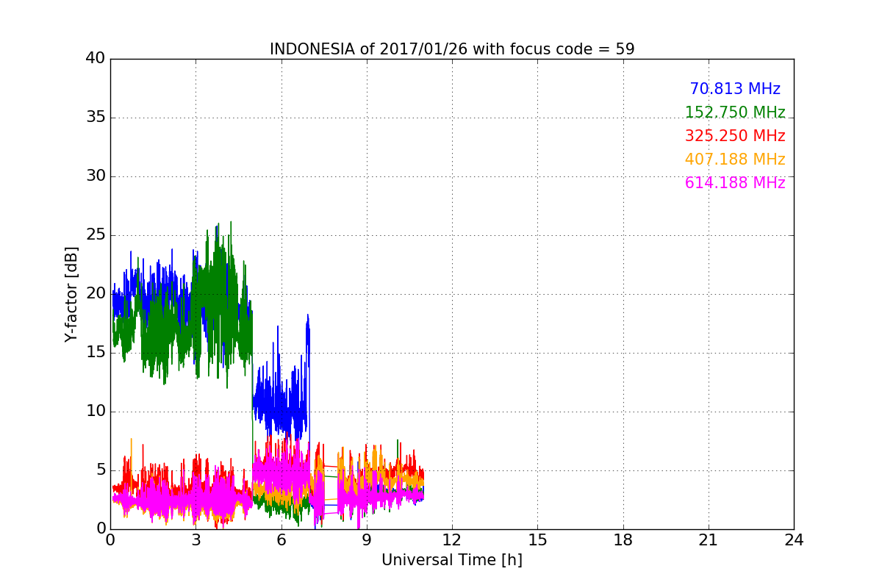Click the plot title mentioning INDONESIA 2017/01/26
This screenshot has height=588, width=882.
(x=452, y=49)
